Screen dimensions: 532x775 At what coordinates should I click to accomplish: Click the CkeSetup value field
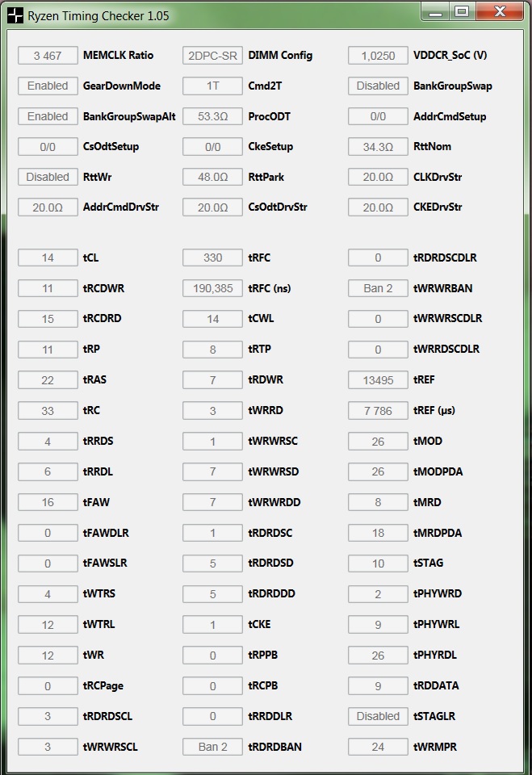212,147
